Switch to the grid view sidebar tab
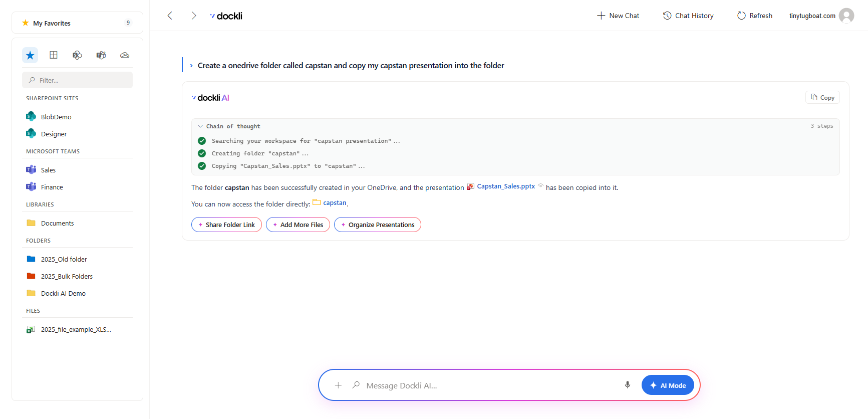This screenshot has height=419, width=868. pos(54,55)
